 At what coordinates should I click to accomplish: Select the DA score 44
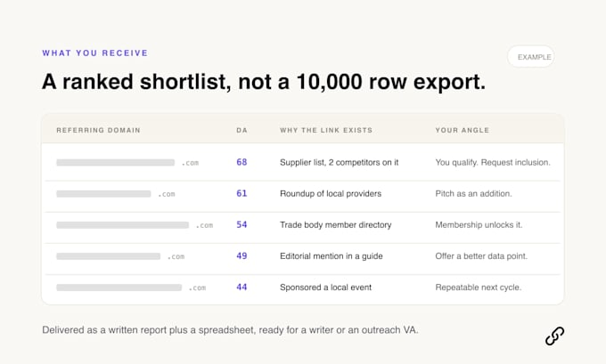[242, 287]
